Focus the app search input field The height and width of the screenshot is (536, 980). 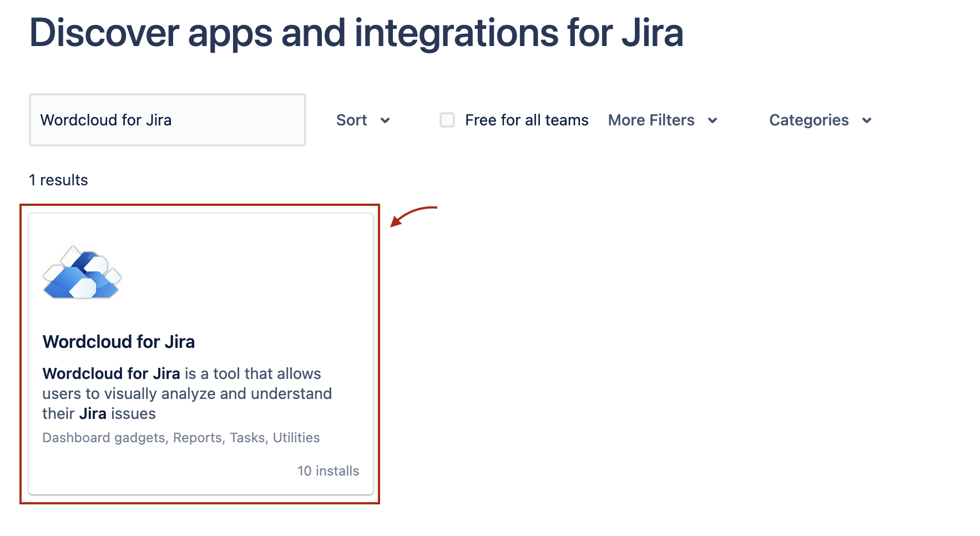click(168, 120)
